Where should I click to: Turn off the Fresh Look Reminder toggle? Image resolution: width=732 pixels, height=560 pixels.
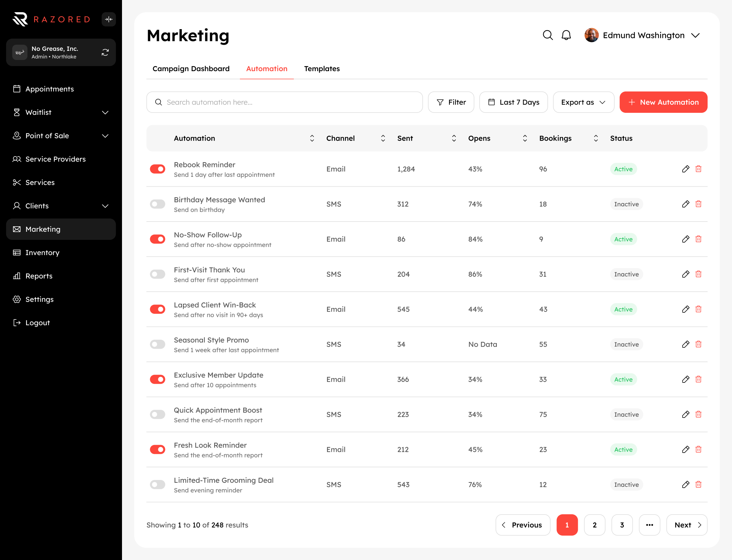[x=158, y=449]
